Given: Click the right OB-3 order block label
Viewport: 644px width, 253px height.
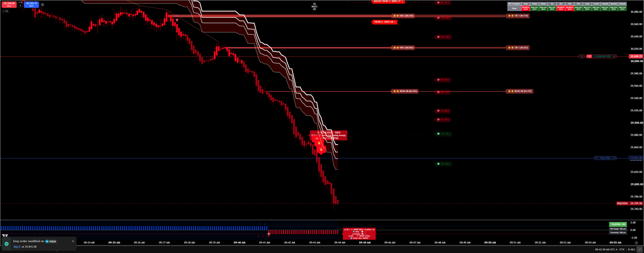Looking at the screenshot, I should click(517, 16).
